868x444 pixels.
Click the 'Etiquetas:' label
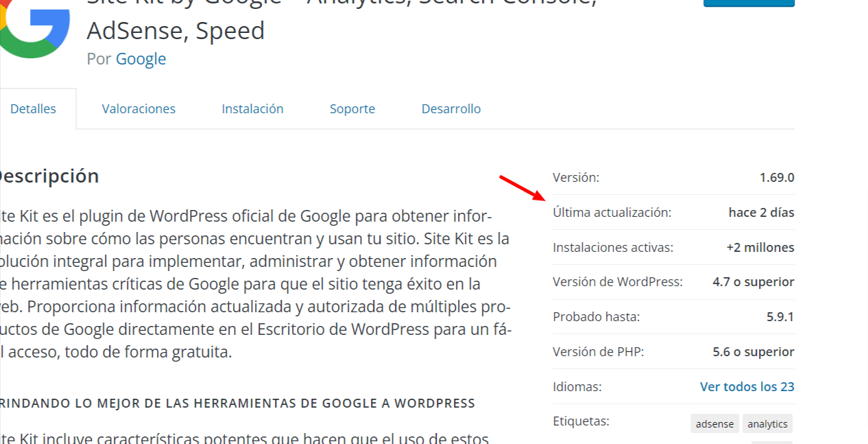click(x=581, y=421)
